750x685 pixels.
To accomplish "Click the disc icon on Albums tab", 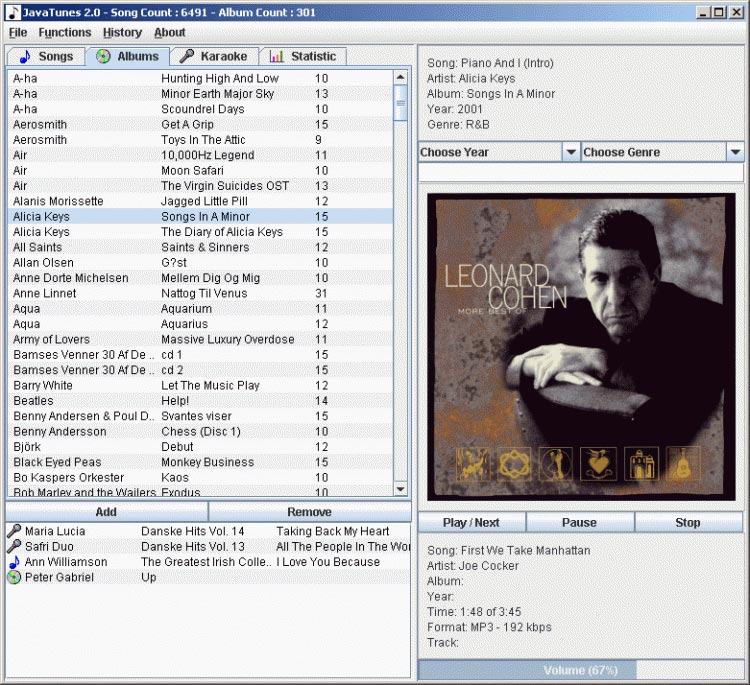I will [x=103, y=56].
